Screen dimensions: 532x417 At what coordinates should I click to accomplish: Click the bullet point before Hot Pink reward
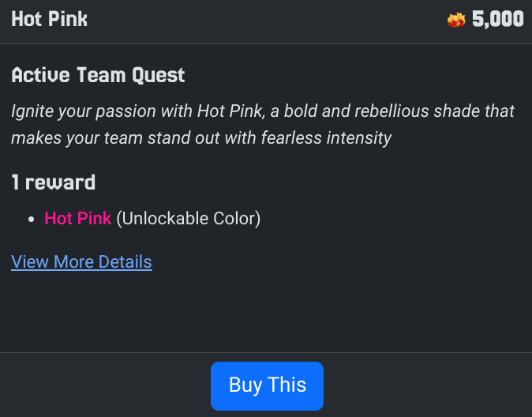click(31, 219)
